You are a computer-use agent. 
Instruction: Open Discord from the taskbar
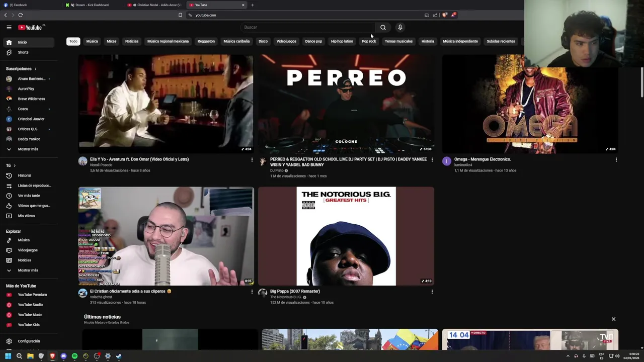coord(63,356)
